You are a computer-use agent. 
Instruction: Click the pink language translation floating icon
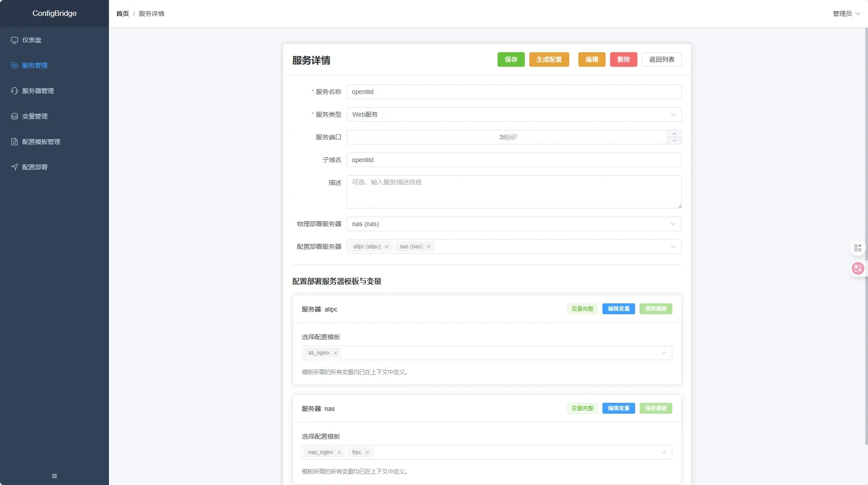pos(857,268)
